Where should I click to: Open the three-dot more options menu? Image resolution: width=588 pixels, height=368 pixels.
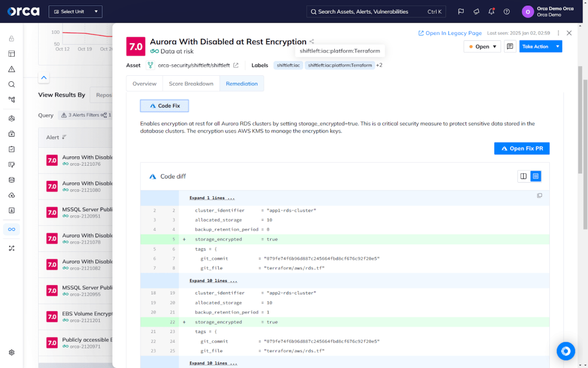click(559, 33)
